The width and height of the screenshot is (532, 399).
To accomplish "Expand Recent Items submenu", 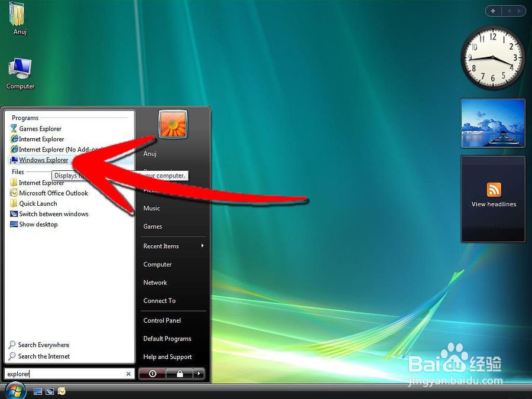I will [x=173, y=246].
